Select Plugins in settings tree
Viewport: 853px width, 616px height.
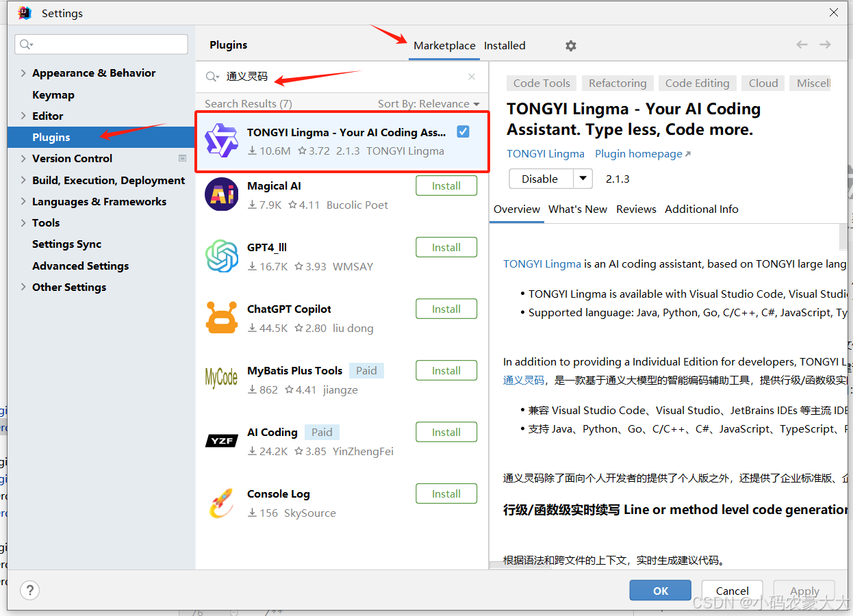pos(101,137)
